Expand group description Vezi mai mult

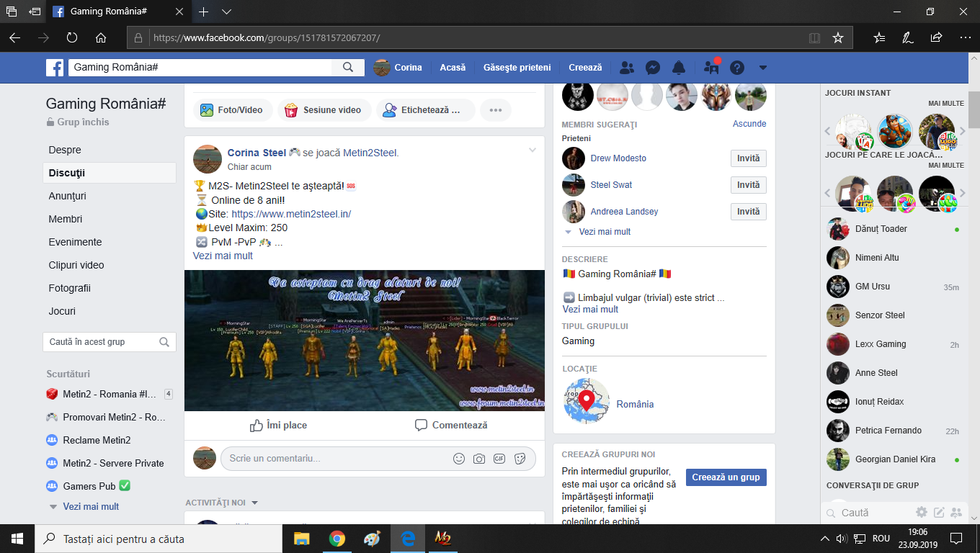[590, 309]
